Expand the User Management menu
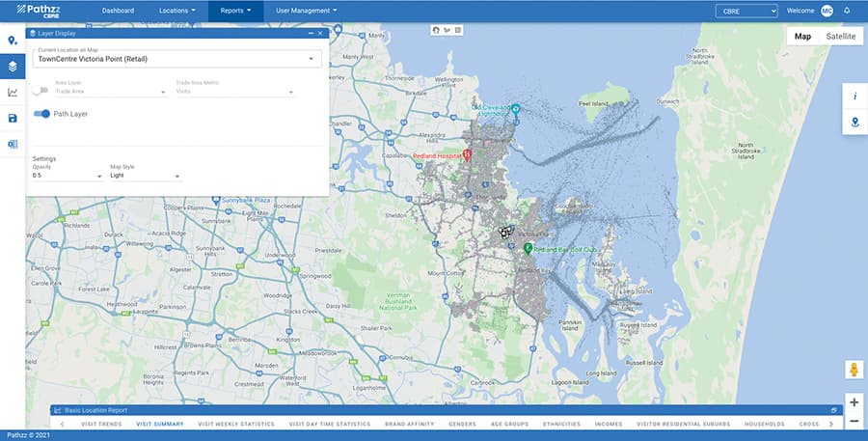The width and height of the screenshot is (868, 441). coord(306,11)
